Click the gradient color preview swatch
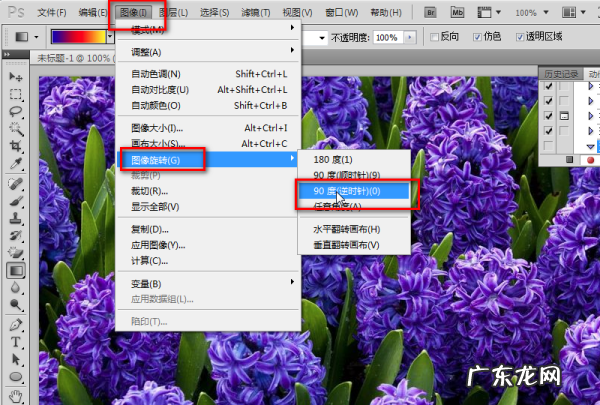 click(x=79, y=37)
